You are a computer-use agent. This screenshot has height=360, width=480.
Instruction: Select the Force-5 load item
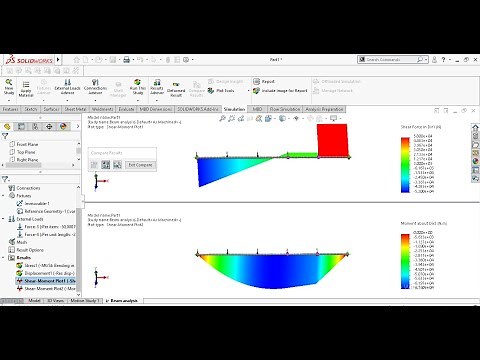tap(46, 227)
